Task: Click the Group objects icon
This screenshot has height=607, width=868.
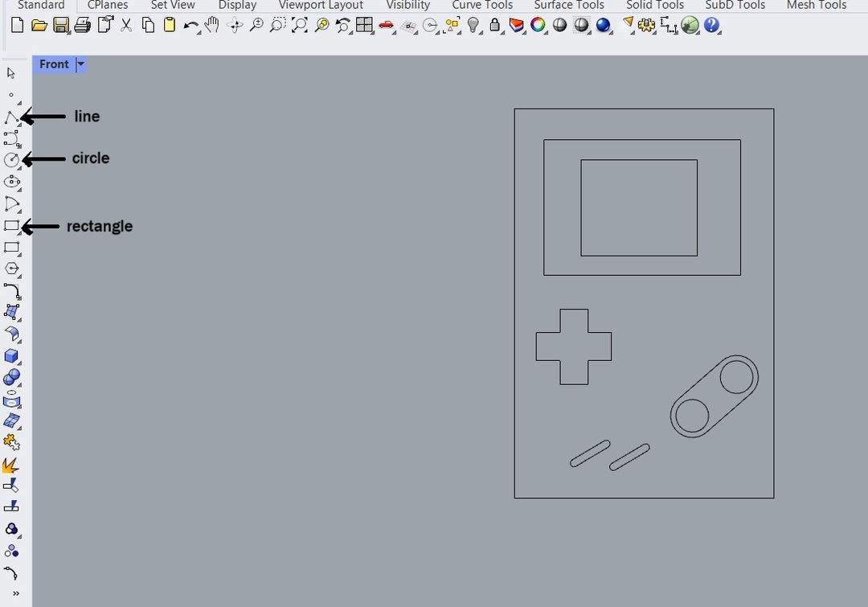Action: [11, 529]
